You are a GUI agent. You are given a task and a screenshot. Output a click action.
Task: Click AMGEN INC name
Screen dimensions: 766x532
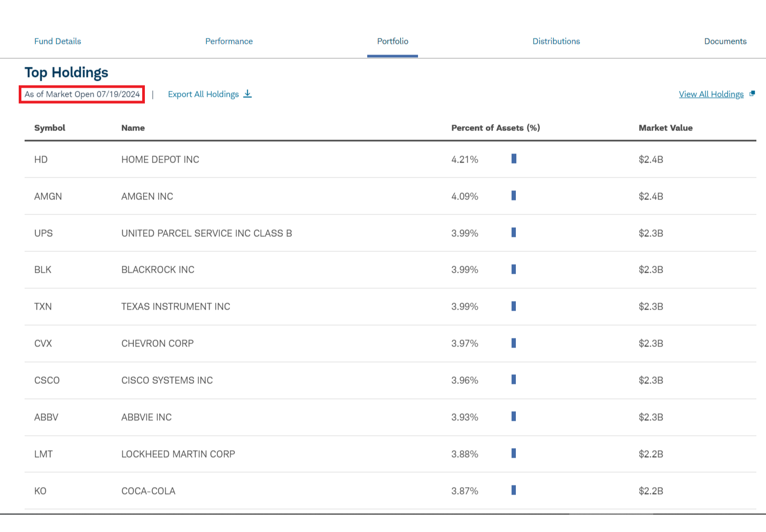click(147, 196)
